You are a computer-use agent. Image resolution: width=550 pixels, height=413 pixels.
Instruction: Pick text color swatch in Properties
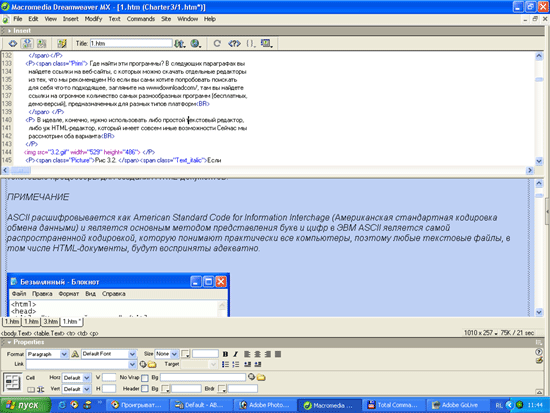(186, 354)
